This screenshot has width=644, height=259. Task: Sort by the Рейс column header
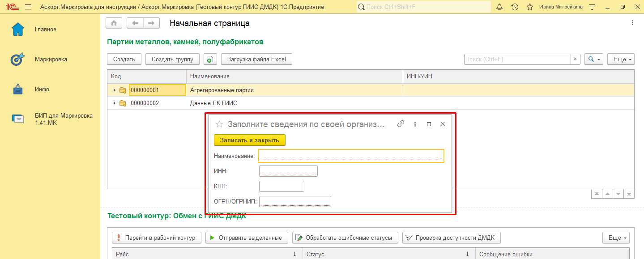tap(207, 254)
